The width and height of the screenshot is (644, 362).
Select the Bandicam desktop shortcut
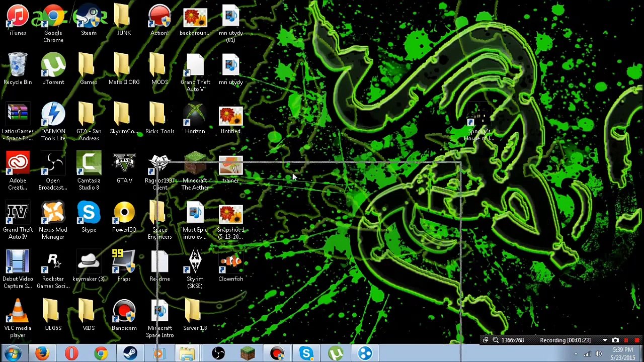pyautogui.click(x=124, y=316)
